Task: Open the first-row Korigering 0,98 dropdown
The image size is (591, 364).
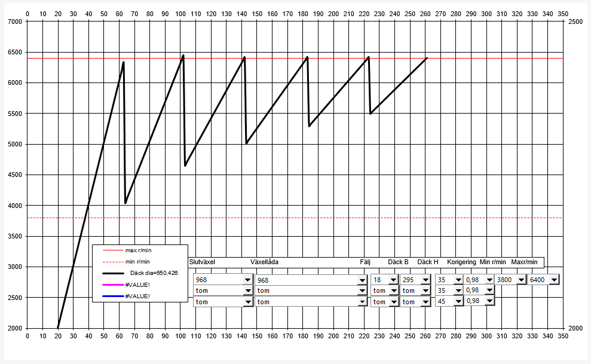Action: [488, 280]
